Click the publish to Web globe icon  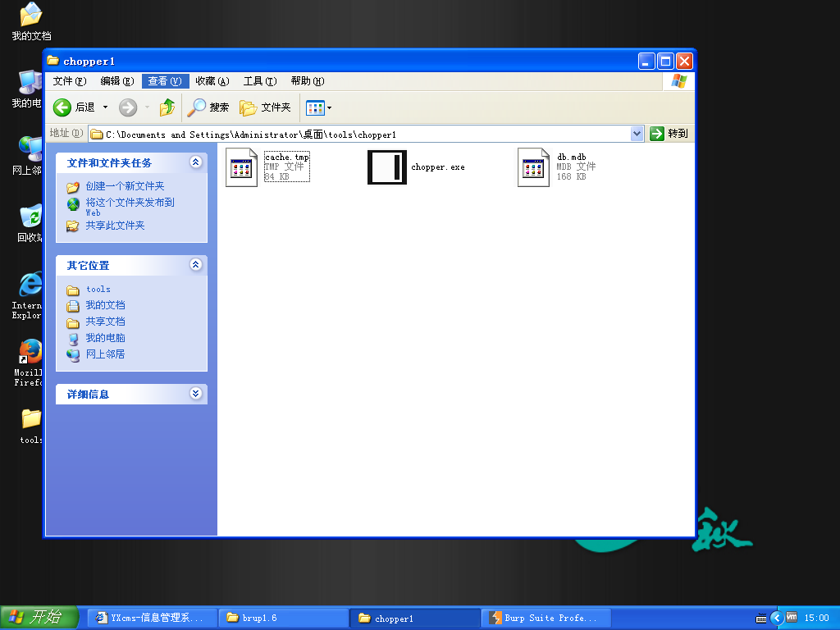73,204
